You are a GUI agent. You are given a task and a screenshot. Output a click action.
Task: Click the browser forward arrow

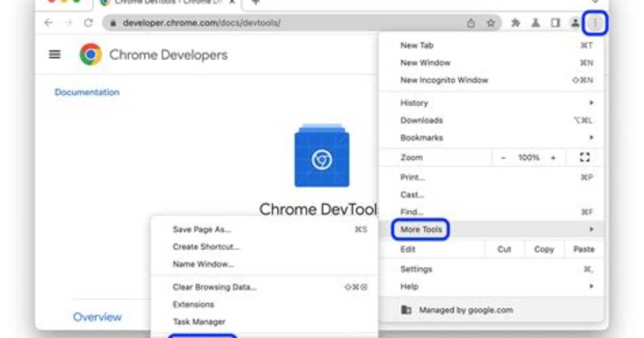click(x=68, y=23)
